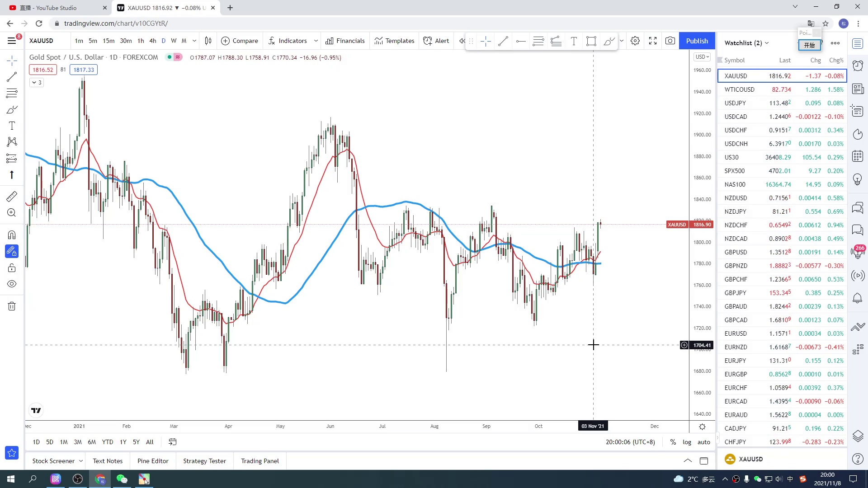Select the Text tool in left toolbar
868x488 pixels.
[x=12, y=126]
